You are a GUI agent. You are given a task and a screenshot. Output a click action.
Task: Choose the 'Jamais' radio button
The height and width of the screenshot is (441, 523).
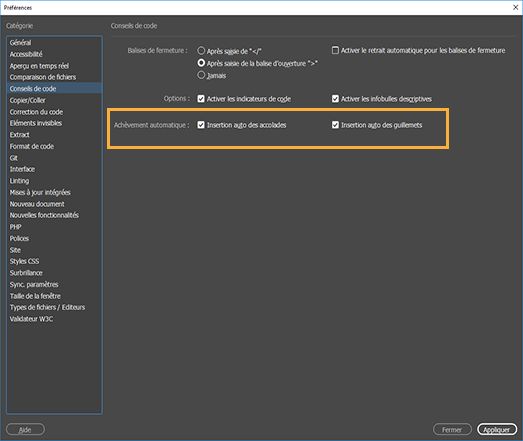click(201, 75)
